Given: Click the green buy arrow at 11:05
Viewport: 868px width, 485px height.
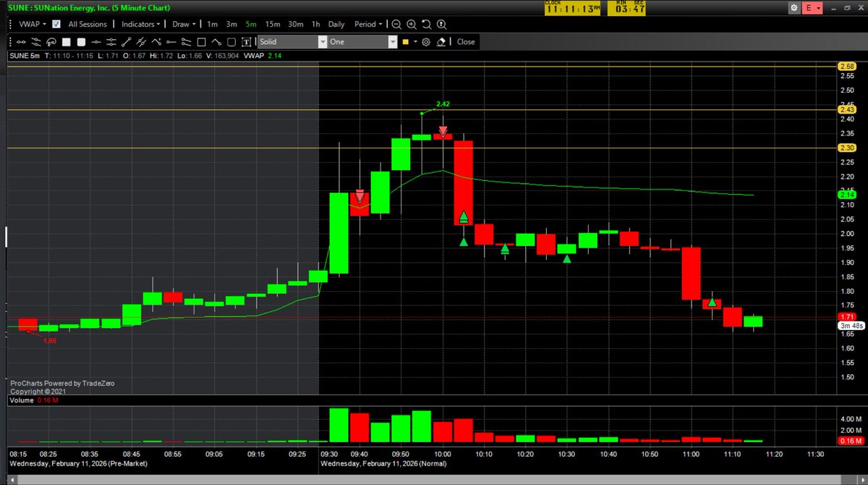Looking at the screenshot, I should click(712, 303).
